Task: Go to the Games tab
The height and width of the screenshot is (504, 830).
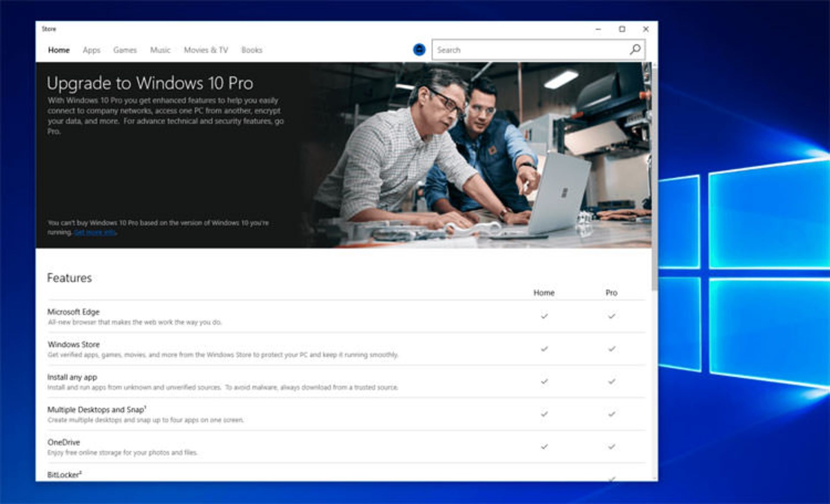Action: click(125, 50)
